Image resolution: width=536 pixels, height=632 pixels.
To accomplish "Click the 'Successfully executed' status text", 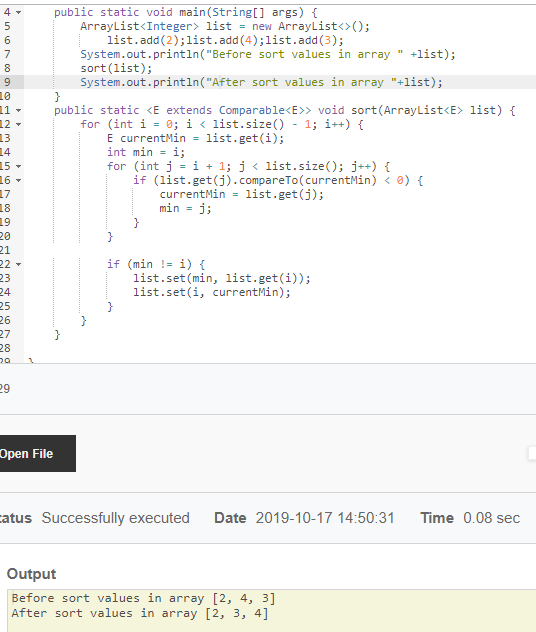I will [x=116, y=518].
